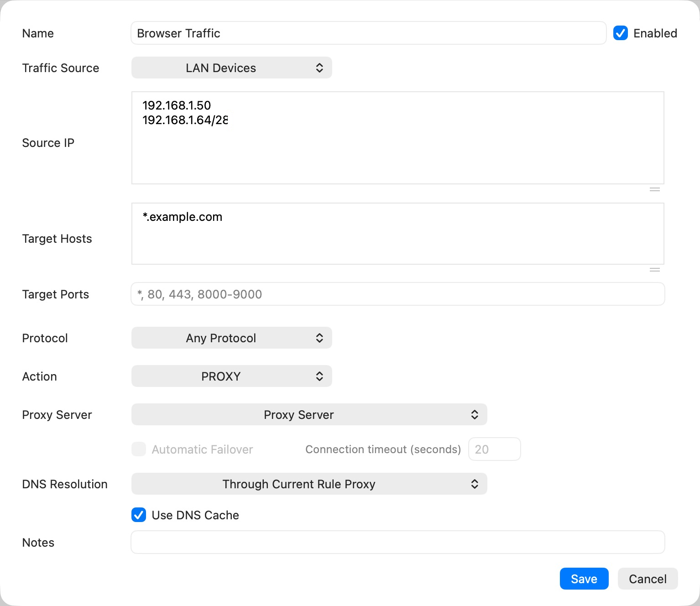700x606 pixels.
Task: Open the Action dropdown set to PROXY
Action: click(232, 376)
